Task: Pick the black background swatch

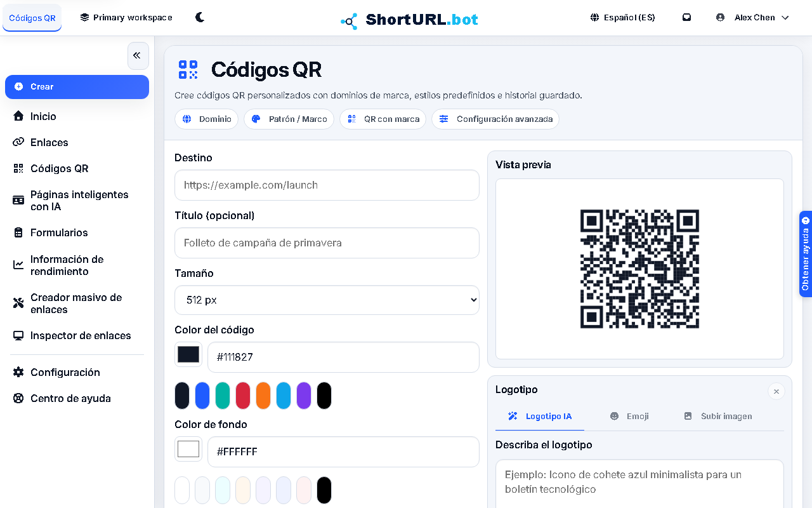Action: coord(324,490)
